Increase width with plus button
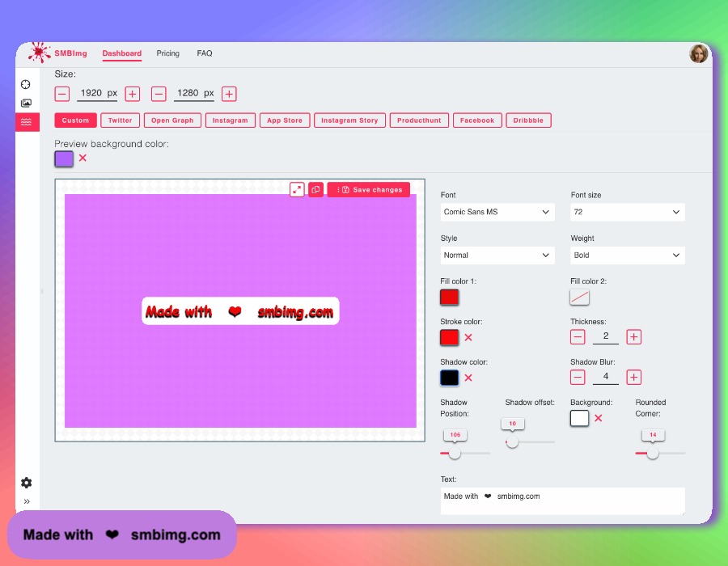Image resolution: width=728 pixels, height=566 pixels. (133, 94)
